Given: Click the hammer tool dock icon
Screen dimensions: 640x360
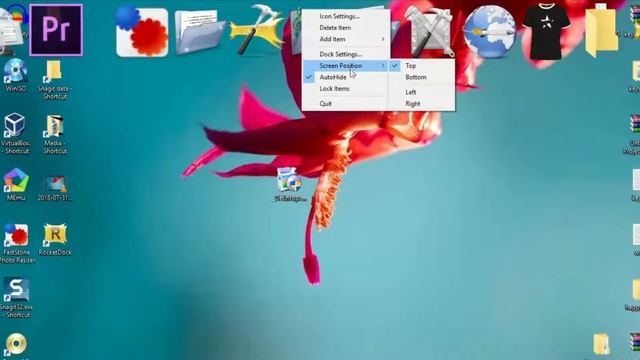Looking at the screenshot, I should (x=257, y=29).
